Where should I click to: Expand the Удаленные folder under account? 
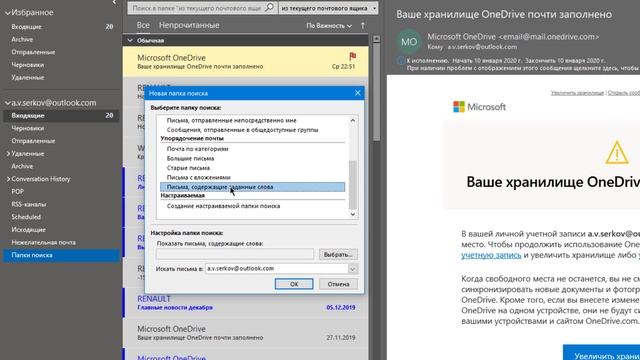[8, 153]
